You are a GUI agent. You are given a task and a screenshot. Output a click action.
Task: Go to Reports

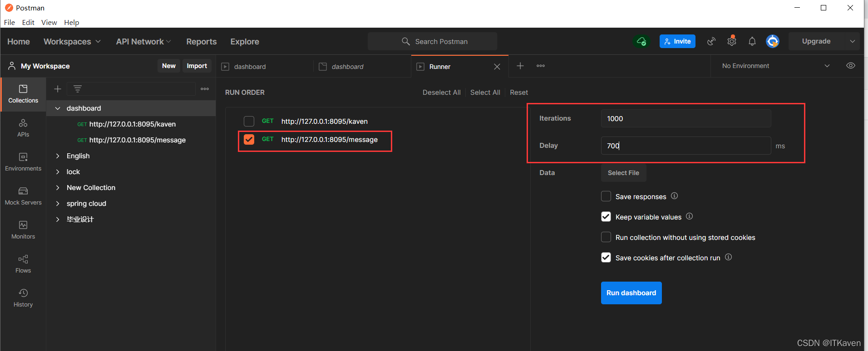tap(202, 41)
